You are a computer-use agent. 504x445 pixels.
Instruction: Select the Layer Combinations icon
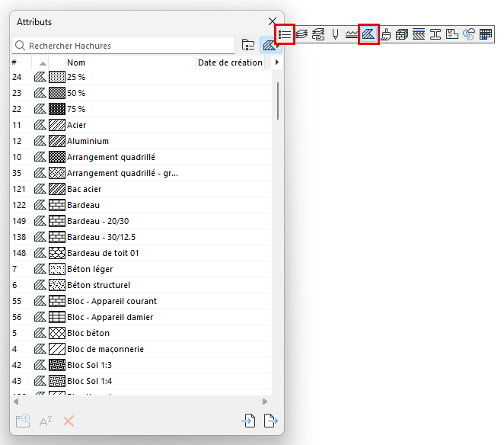tap(318, 34)
